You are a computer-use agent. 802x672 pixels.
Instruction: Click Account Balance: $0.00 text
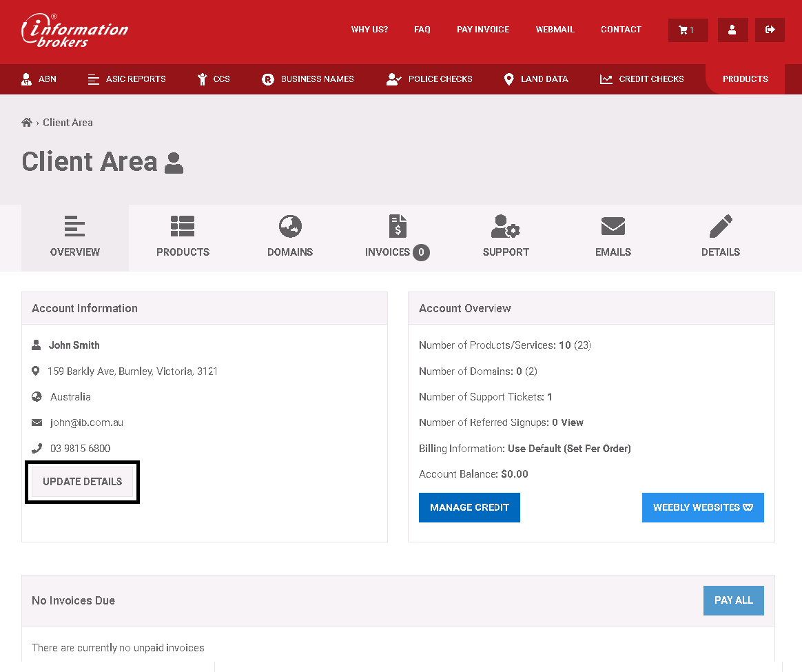point(473,474)
